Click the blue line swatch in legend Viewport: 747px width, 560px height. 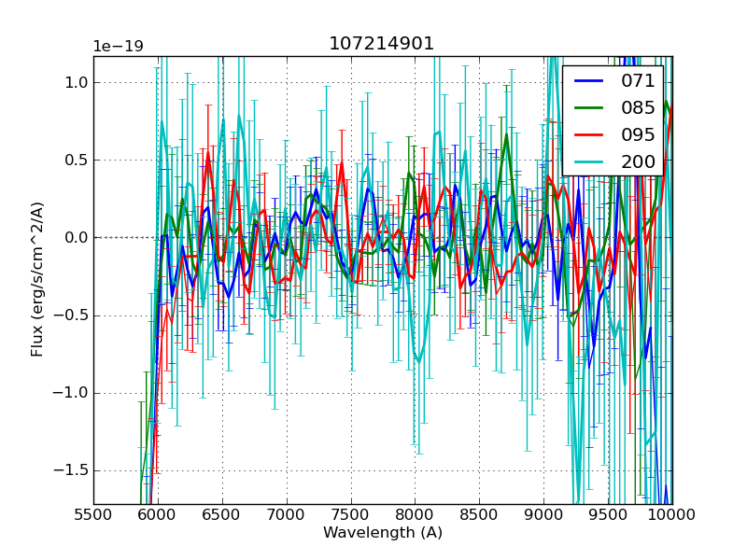(588, 81)
